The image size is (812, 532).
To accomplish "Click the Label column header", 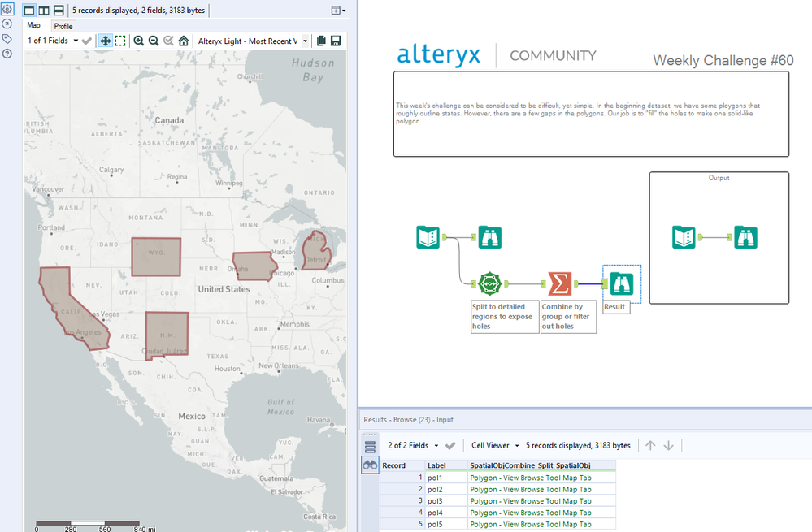I will click(x=446, y=465).
